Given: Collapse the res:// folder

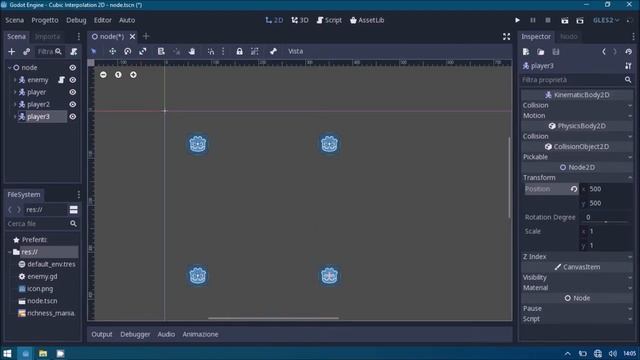Looking at the screenshot, I should click(10, 252).
